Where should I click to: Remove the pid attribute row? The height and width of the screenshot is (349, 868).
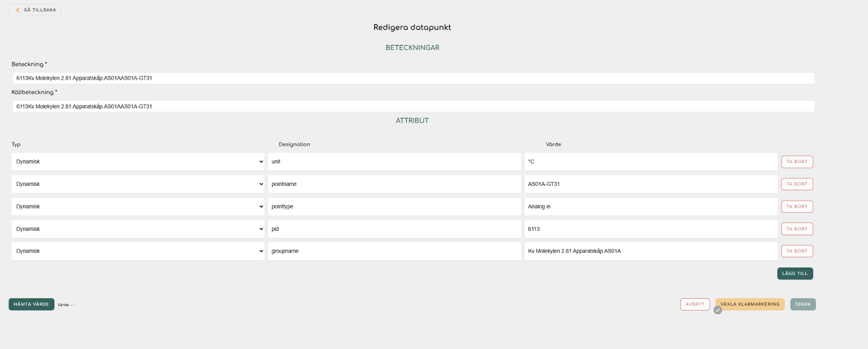797,229
